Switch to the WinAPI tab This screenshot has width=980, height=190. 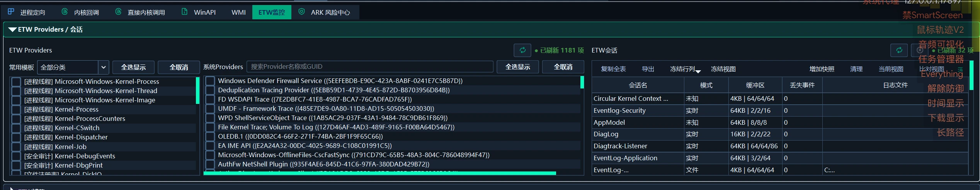[199, 12]
